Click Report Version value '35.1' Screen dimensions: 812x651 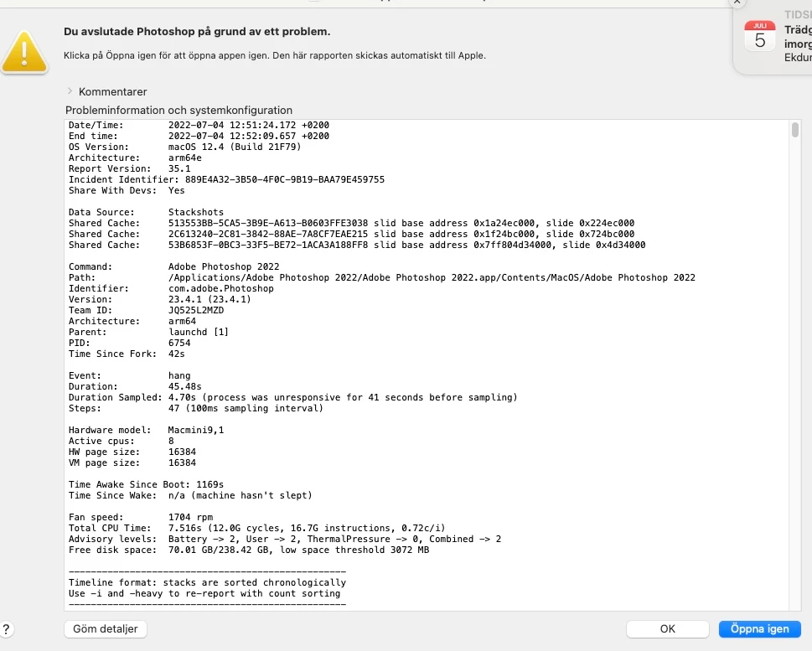(179, 168)
